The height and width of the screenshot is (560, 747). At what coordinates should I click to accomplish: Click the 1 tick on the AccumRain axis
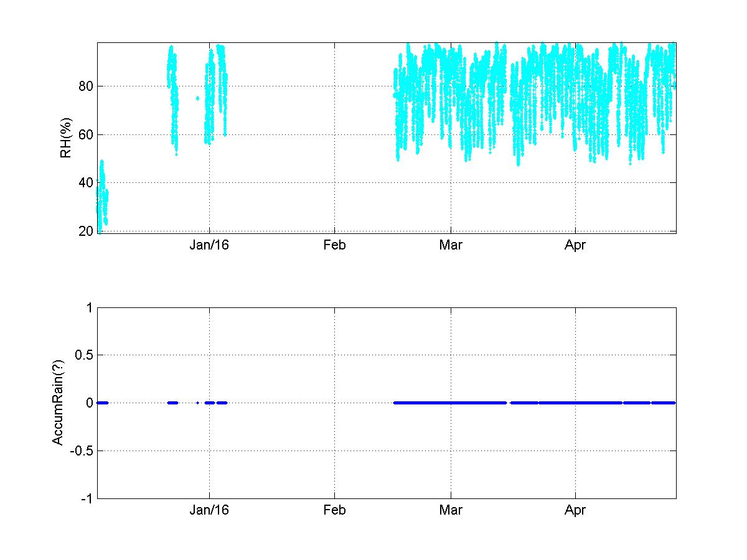pyautogui.click(x=90, y=307)
